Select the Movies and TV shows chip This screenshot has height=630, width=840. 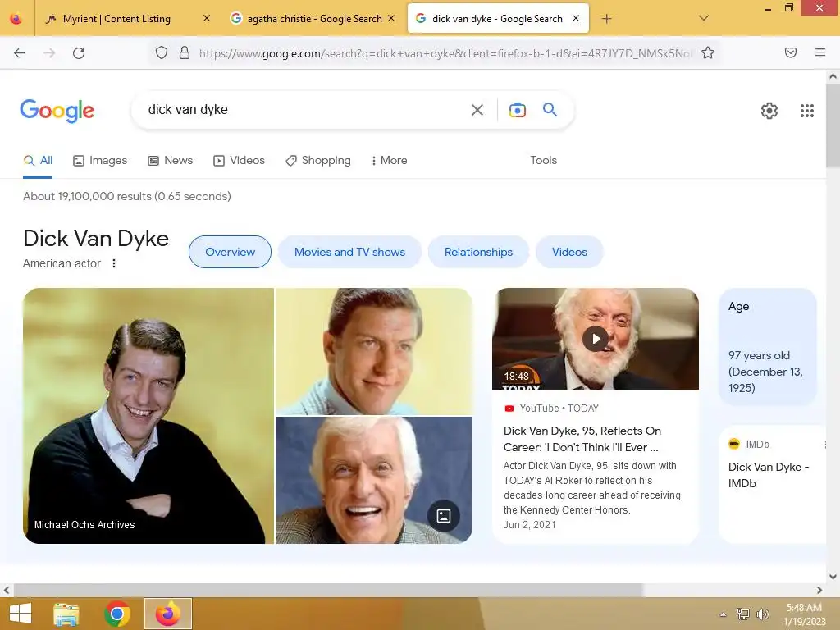349,252
